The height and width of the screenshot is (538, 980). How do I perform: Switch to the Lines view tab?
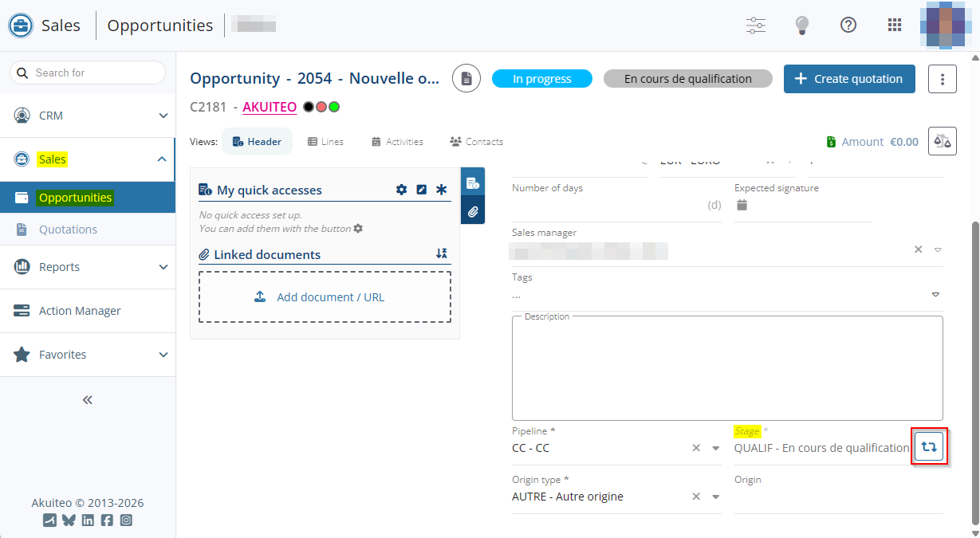tap(325, 142)
